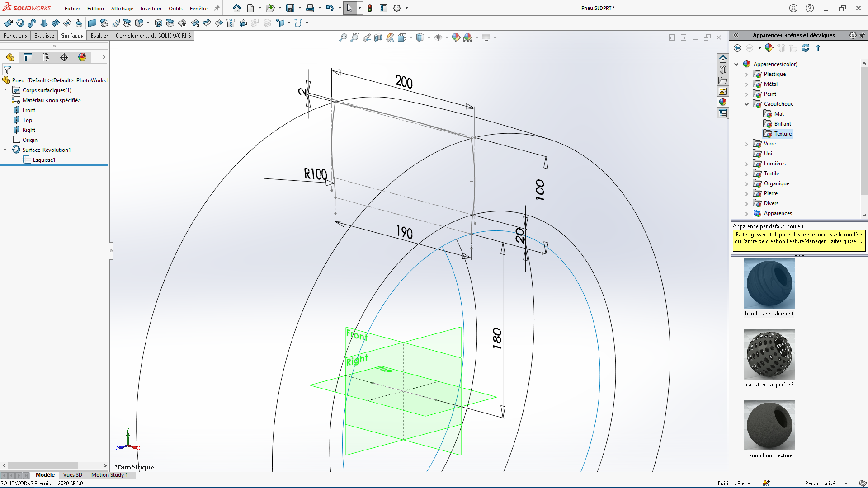Create a new document
The height and width of the screenshot is (488, 868).
point(250,8)
